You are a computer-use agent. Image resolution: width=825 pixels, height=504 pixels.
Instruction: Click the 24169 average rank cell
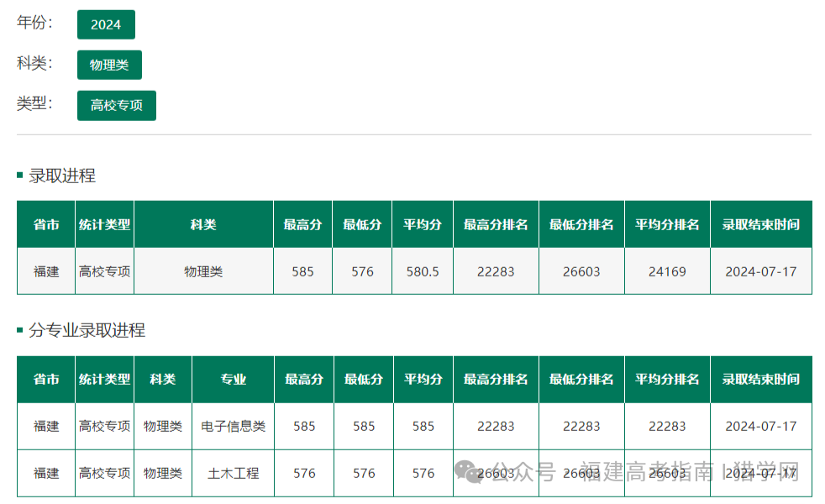tap(667, 271)
